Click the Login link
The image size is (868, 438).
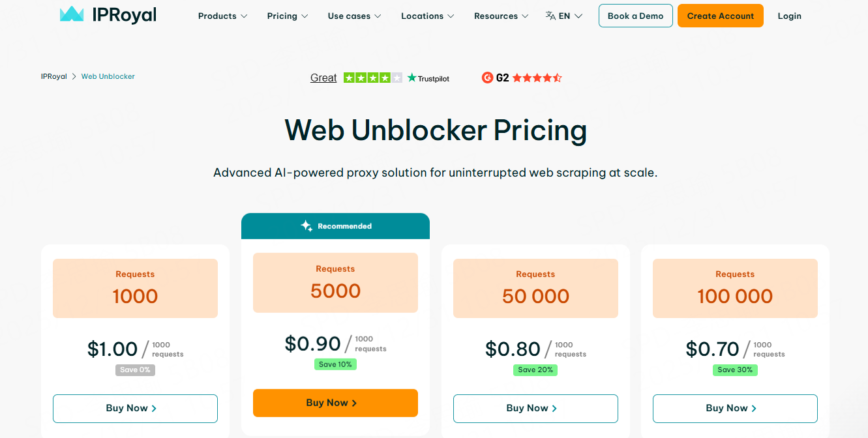point(789,16)
